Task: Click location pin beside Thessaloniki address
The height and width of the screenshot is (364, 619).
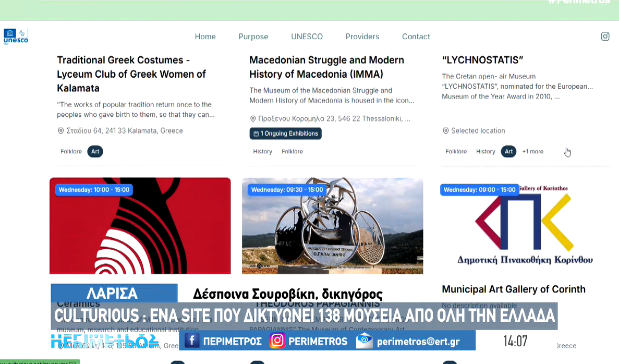Action: point(253,119)
